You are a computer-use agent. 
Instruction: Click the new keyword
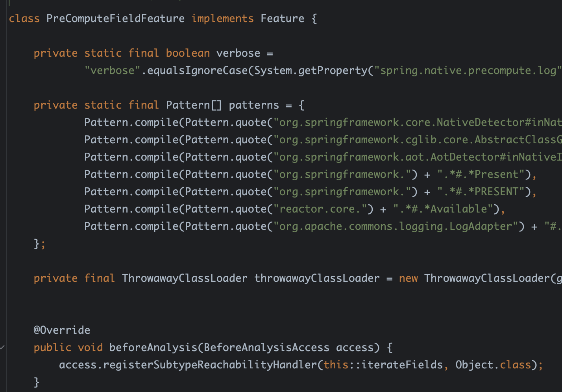pos(408,278)
